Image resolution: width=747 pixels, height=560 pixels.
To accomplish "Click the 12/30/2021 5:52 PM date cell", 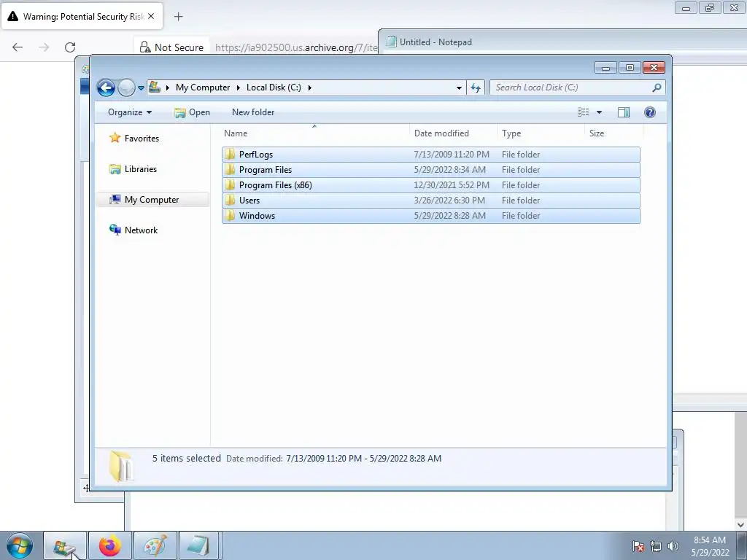I will pyautogui.click(x=452, y=184).
